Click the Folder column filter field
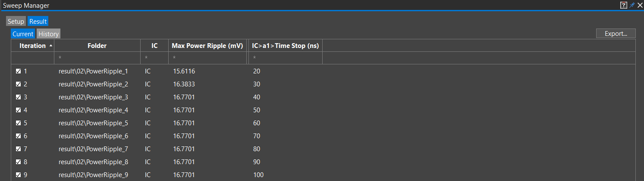 click(x=97, y=57)
